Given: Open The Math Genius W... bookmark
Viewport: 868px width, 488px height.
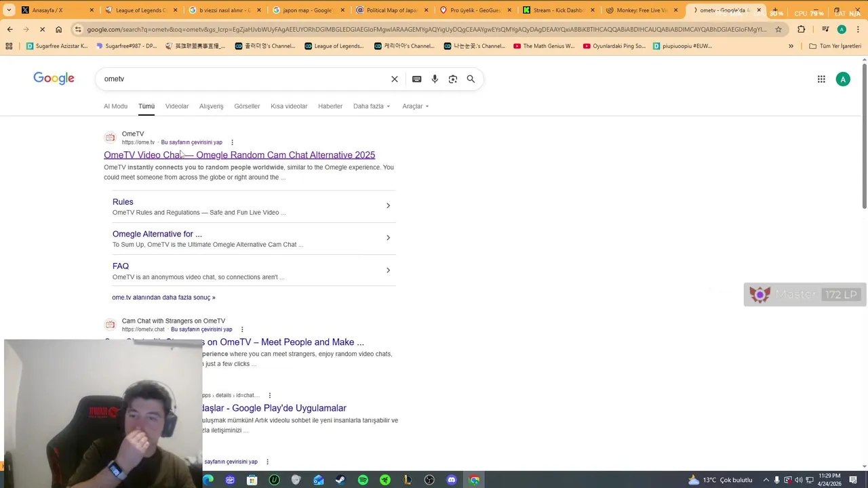Looking at the screenshot, I should click(x=544, y=46).
